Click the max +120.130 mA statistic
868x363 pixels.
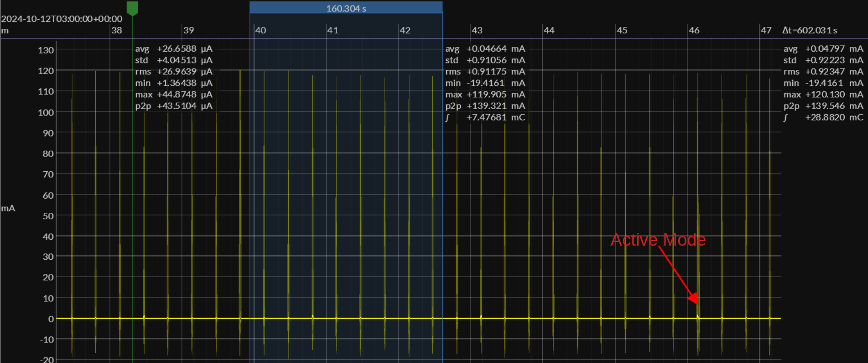click(823, 95)
